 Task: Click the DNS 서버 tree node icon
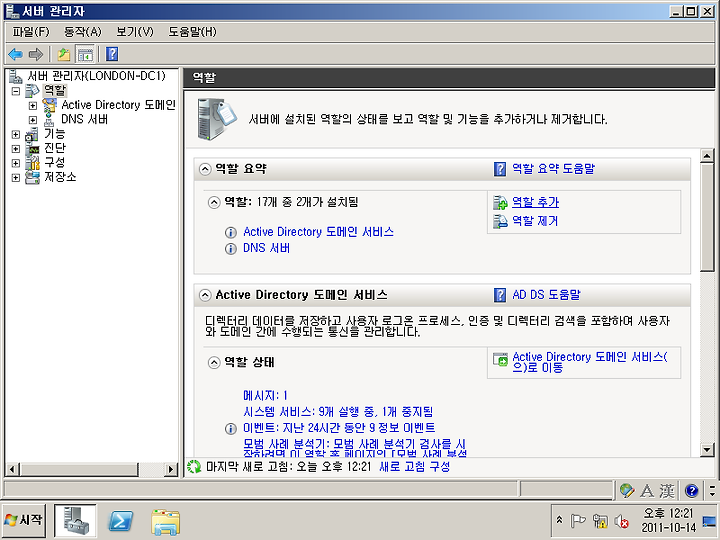[49, 120]
